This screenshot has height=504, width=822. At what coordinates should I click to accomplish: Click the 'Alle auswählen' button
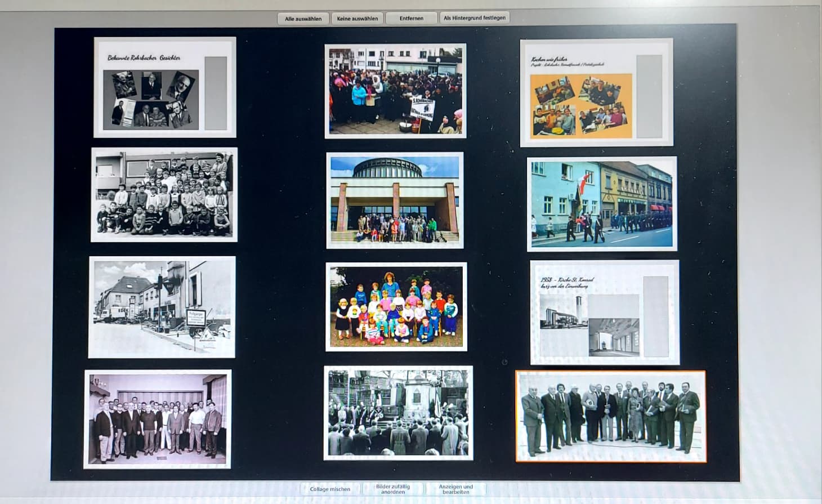[303, 19]
